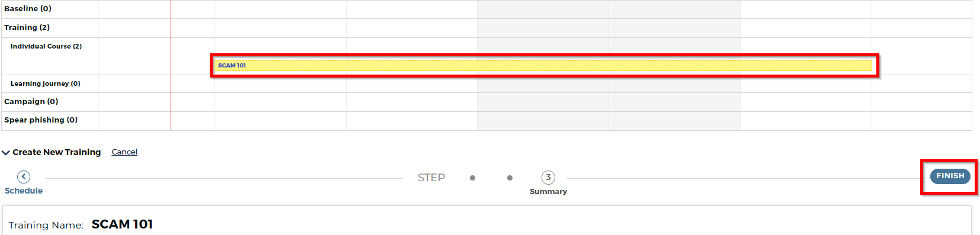Viewport: 980px width, 235px height.
Task: Select the step 3 circle icon
Action: tap(548, 178)
